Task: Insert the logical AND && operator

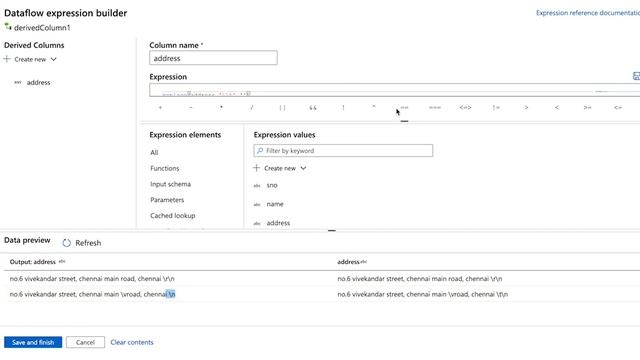Action: click(x=313, y=107)
